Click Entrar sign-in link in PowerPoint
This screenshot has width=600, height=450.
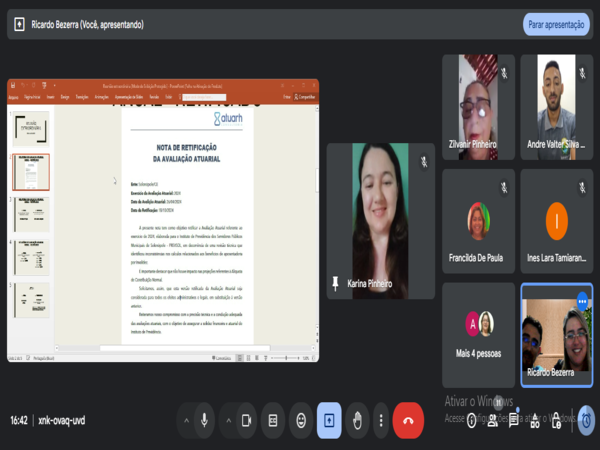click(287, 97)
